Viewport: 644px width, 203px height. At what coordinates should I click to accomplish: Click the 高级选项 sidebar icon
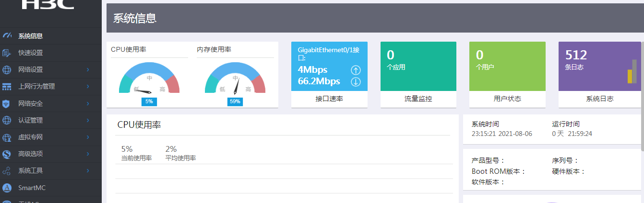click(7, 154)
